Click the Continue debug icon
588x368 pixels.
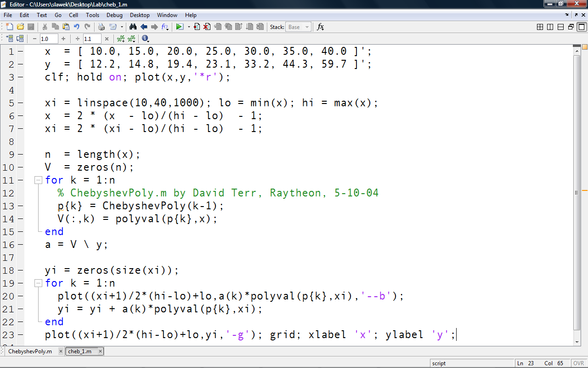(249, 27)
